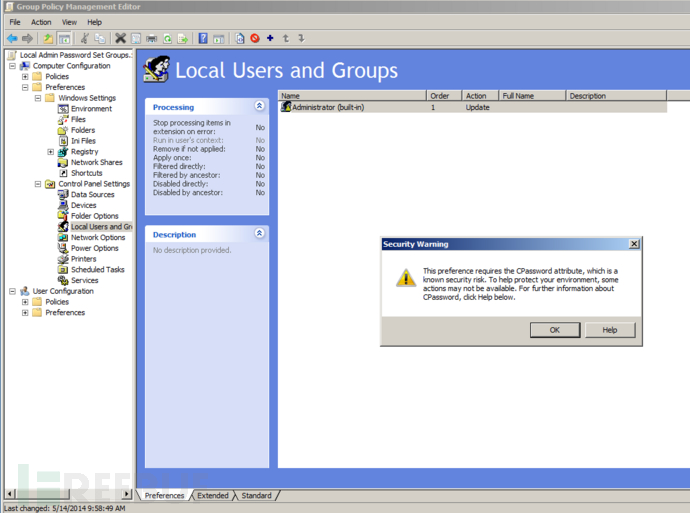
Task: Expand Preferences under User Configuration
Action: 25,313
